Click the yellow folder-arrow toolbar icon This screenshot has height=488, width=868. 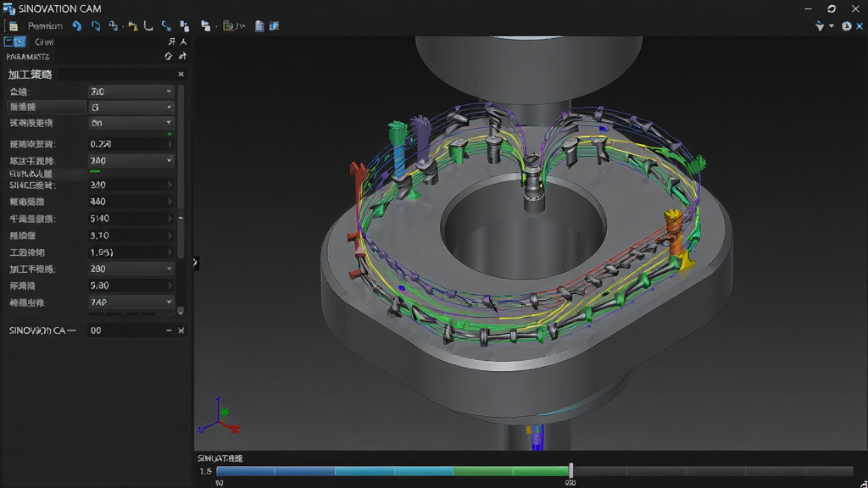tap(133, 26)
